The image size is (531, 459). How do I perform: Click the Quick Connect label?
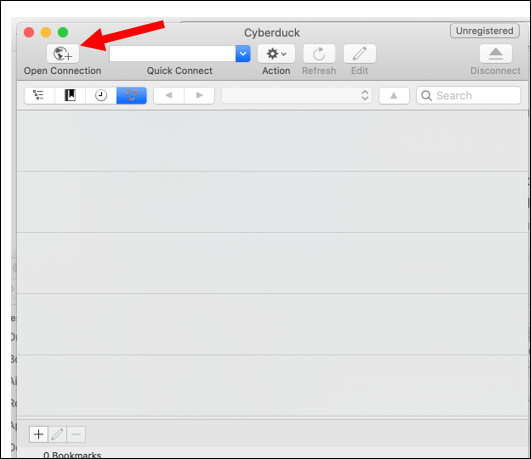pyautogui.click(x=179, y=71)
